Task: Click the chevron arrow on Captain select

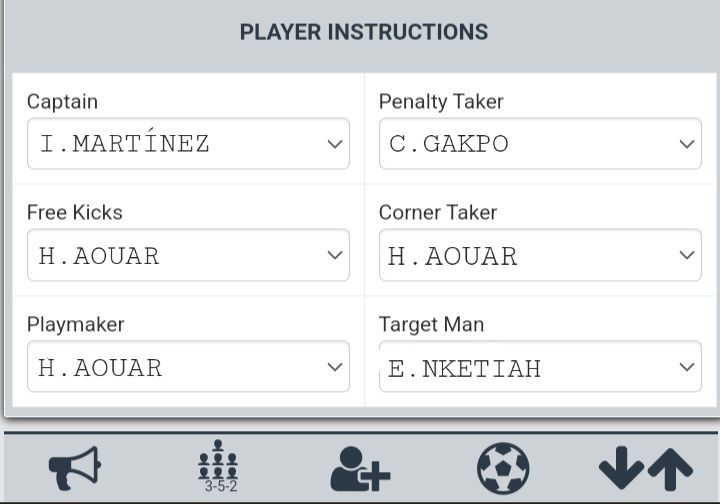Action: tap(335, 144)
